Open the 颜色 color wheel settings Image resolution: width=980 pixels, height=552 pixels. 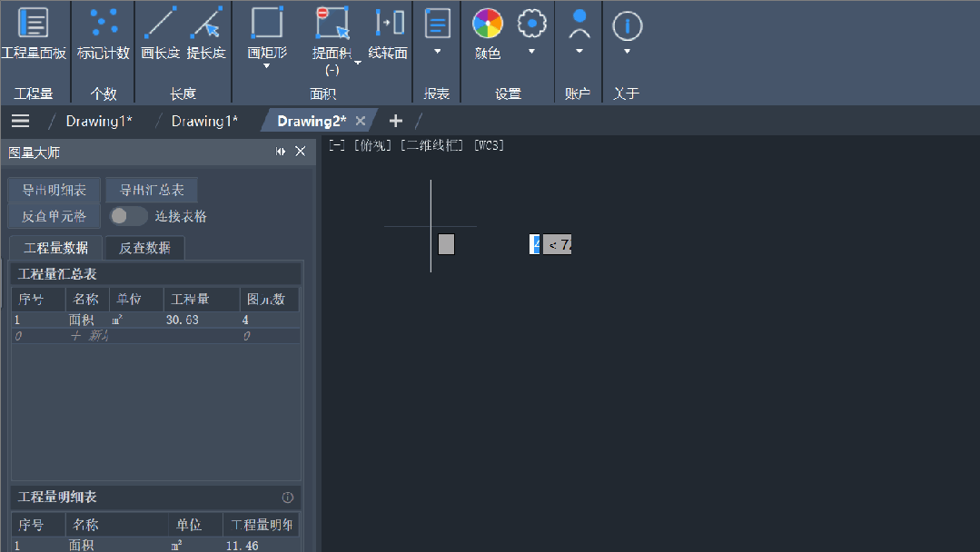[488, 34]
